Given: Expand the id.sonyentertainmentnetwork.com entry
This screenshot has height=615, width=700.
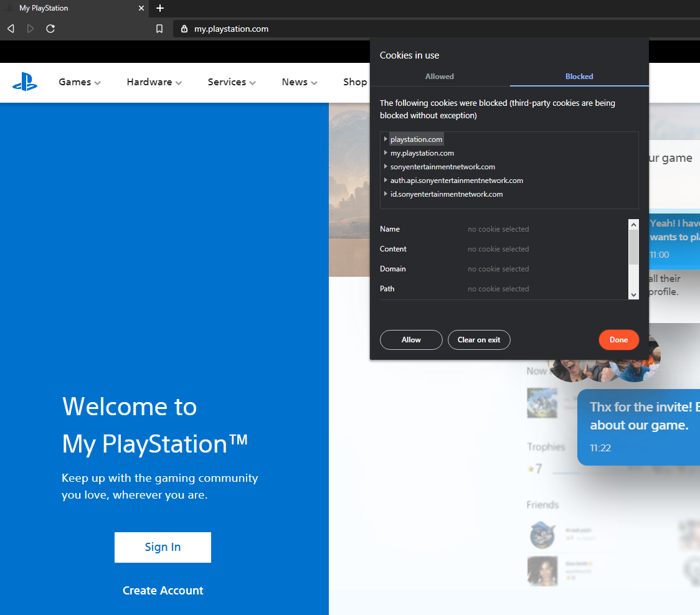Looking at the screenshot, I should [385, 194].
